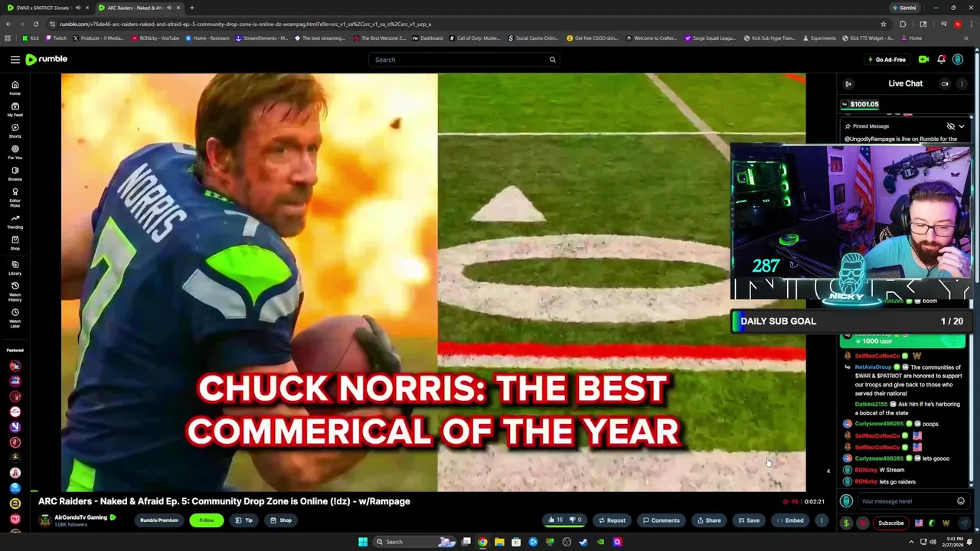
Task: Open AirCondaTv Gaming channel link
Action: (x=81, y=517)
